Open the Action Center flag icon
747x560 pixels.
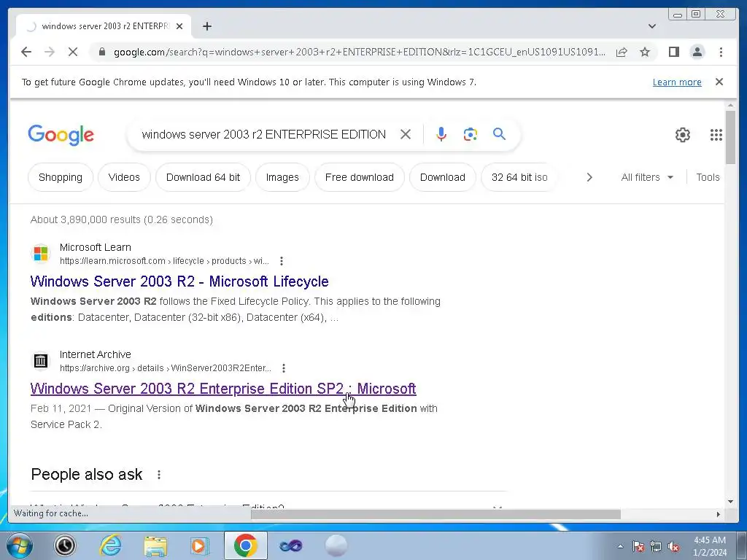[638, 546]
